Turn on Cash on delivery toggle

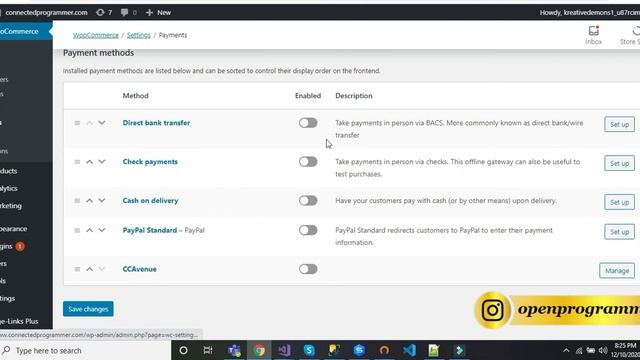pyautogui.click(x=308, y=200)
